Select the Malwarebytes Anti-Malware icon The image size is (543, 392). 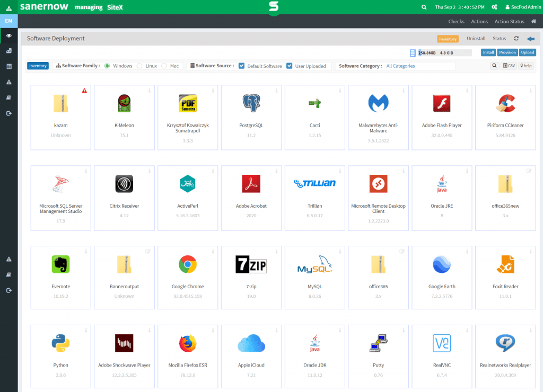[379, 103]
